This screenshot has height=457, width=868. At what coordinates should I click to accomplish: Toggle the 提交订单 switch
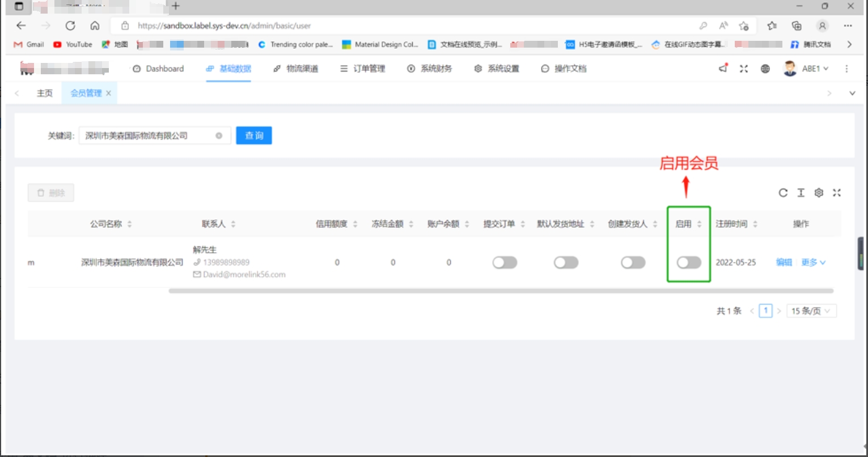tap(504, 262)
